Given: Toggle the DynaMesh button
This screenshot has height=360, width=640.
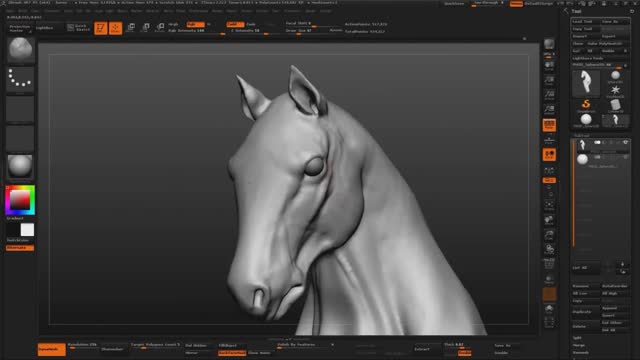Looking at the screenshot, I should pyautogui.click(x=51, y=349).
